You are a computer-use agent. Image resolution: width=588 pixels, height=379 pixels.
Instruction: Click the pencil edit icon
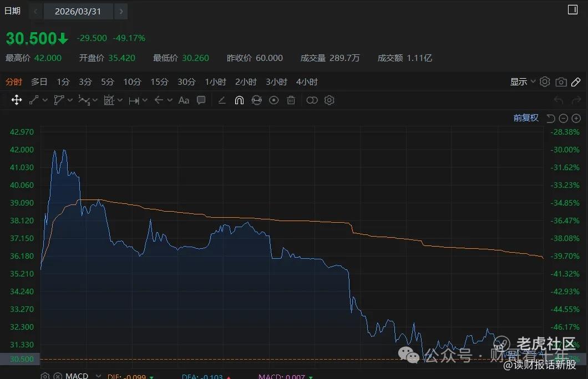pos(576,82)
